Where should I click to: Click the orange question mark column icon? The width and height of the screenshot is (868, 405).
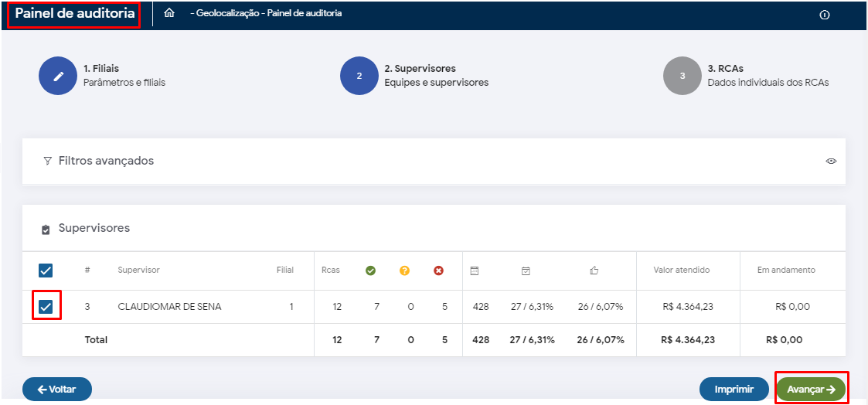404,271
